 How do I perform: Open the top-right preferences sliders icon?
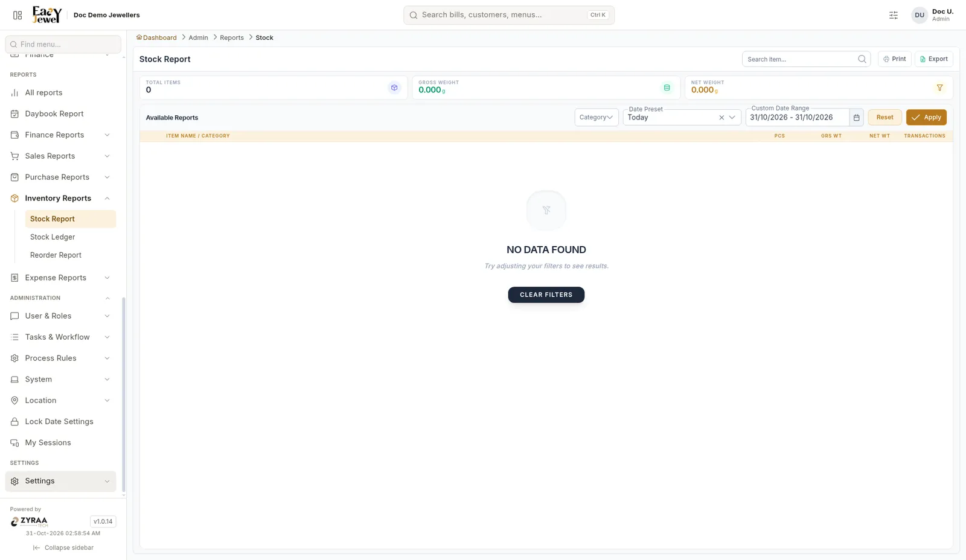894,15
